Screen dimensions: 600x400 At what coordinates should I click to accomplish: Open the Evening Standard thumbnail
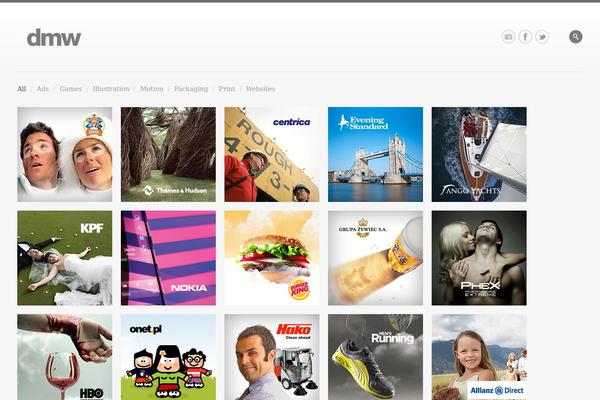click(375, 154)
